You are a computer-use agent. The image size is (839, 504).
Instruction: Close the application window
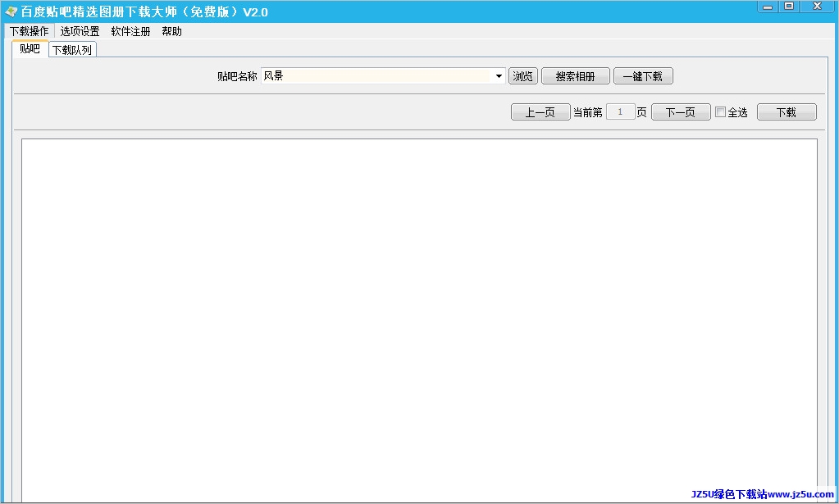817,7
